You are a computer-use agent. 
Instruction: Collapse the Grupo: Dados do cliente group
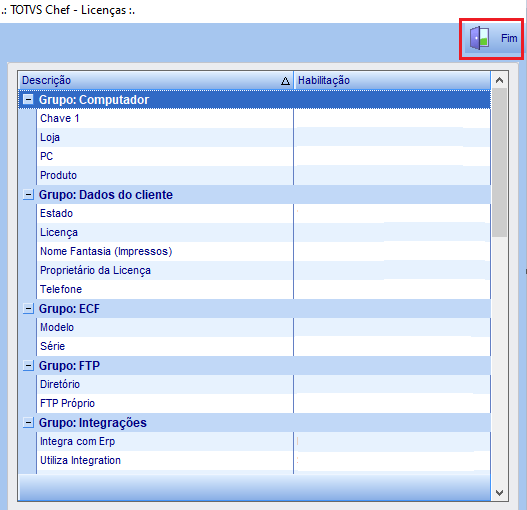(28, 194)
